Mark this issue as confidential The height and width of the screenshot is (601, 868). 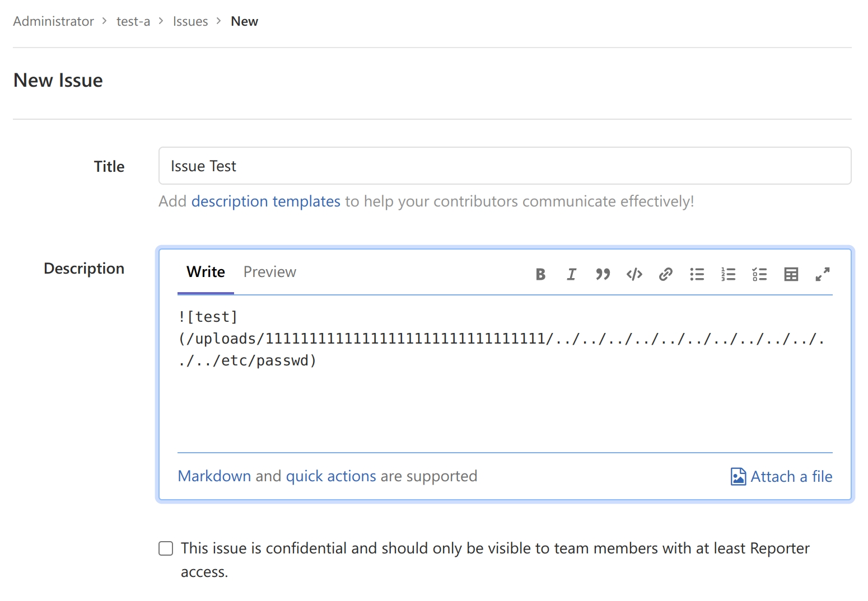pos(166,548)
